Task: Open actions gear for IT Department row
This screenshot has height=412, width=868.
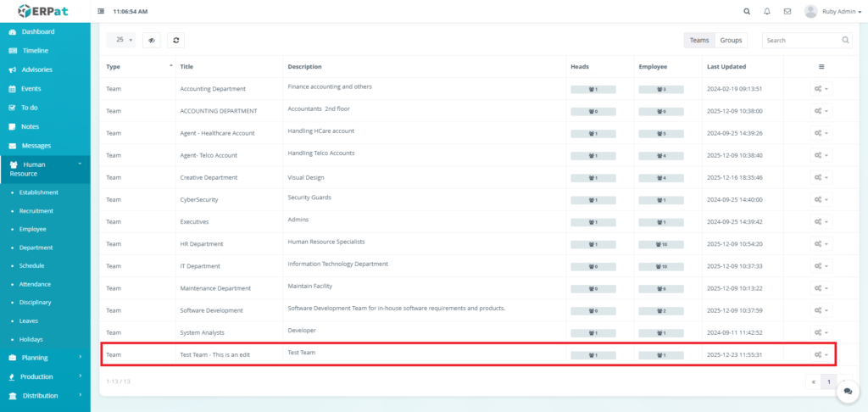Action: [821, 266]
